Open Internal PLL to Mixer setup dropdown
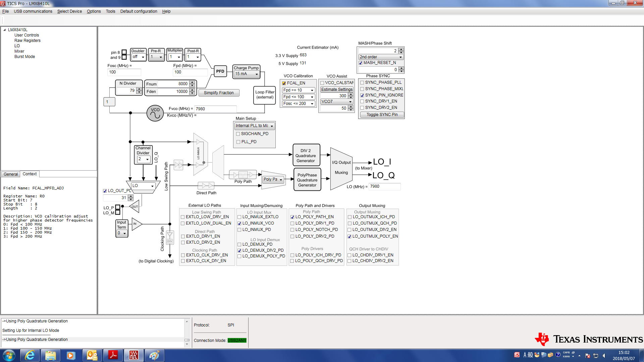 click(x=254, y=126)
